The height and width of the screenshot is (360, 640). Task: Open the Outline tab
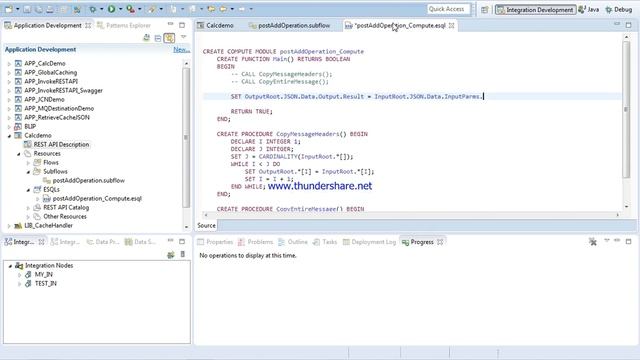pos(293,242)
